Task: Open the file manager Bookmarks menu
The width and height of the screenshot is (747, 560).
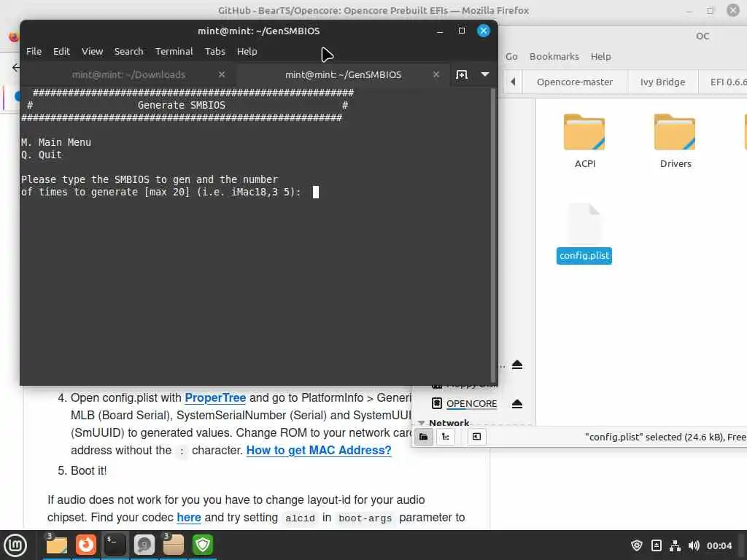Action: [554, 57]
